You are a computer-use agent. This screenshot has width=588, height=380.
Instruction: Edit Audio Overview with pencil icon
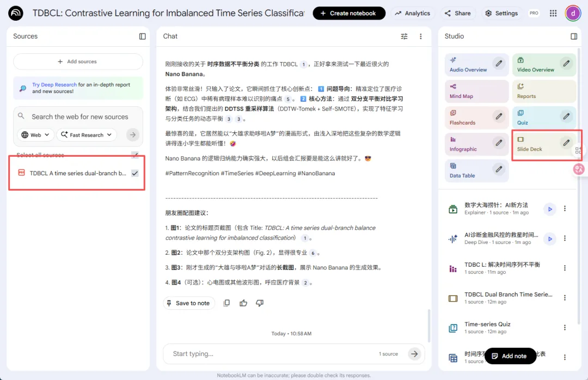coord(499,63)
